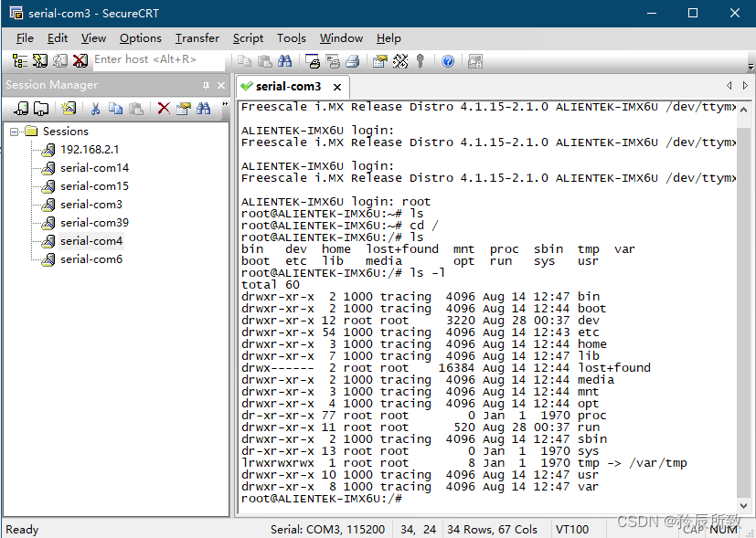Click the final root@ALIENTEK-IMX6U:/# prompt

click(321, 499)
